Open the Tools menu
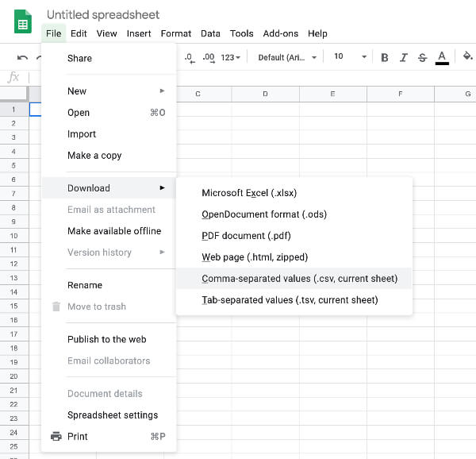The height and width of the screenshot is (459, 476). (x=241, y=33)
